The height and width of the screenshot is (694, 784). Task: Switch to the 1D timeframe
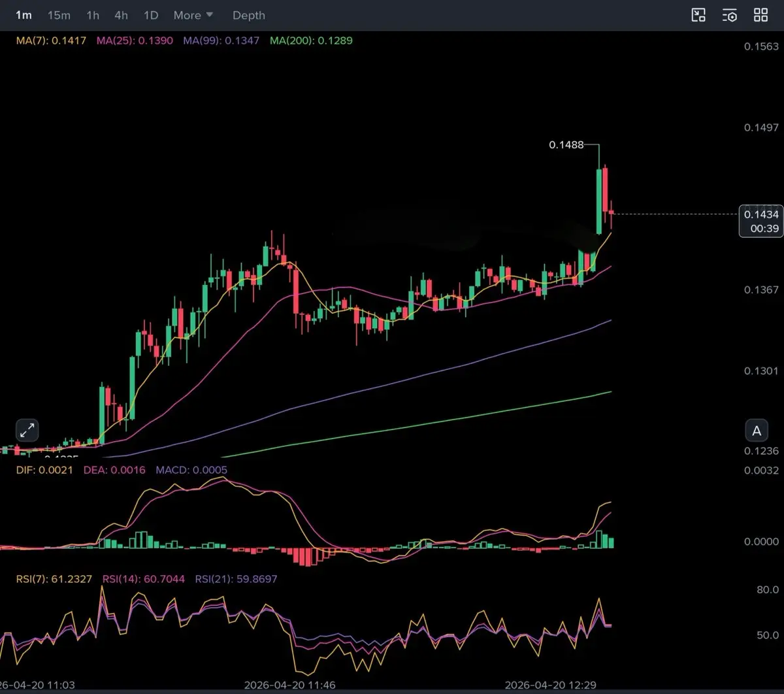point(151,15)
